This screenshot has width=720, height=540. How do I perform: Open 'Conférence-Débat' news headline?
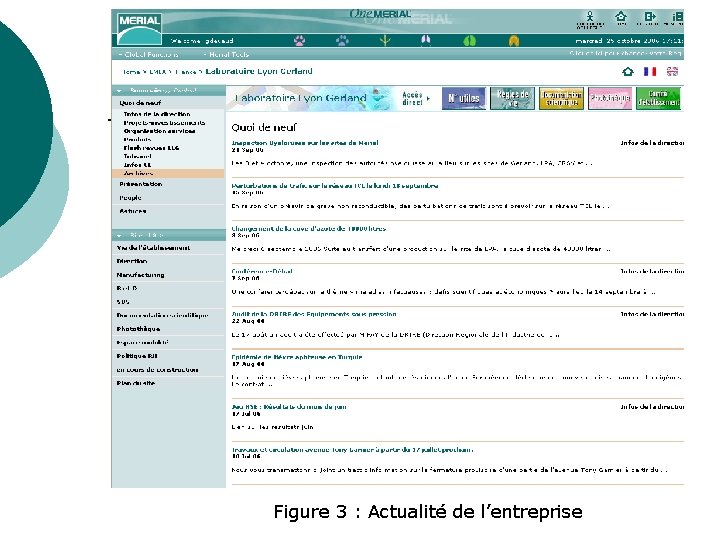click(262, 271)
